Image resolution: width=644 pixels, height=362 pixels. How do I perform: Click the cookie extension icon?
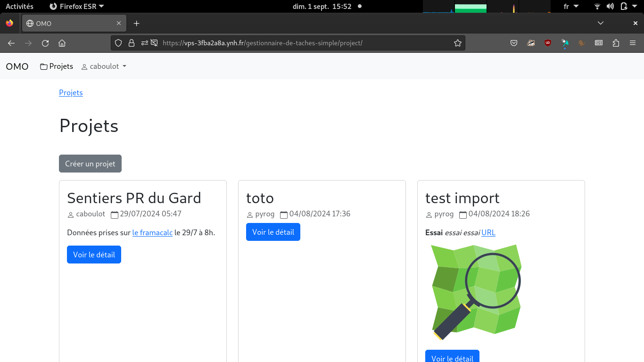coord(582,43)
